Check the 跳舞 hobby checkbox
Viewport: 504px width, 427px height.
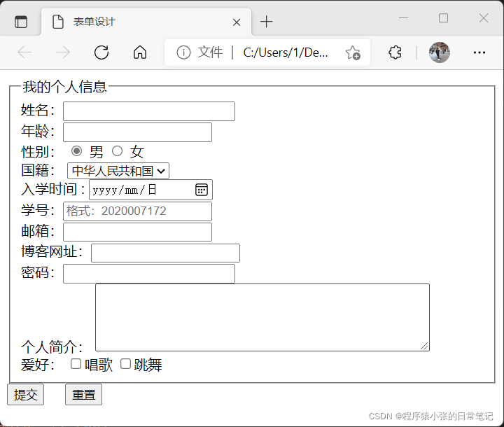pos(125,364)
